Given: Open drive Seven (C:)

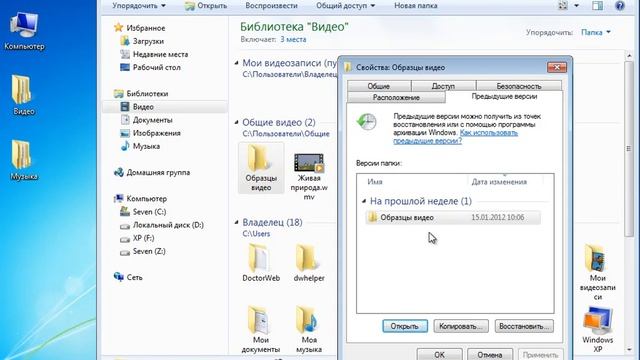Looking at the screenshot, I should pyautogui.click(x=149, y=212).
